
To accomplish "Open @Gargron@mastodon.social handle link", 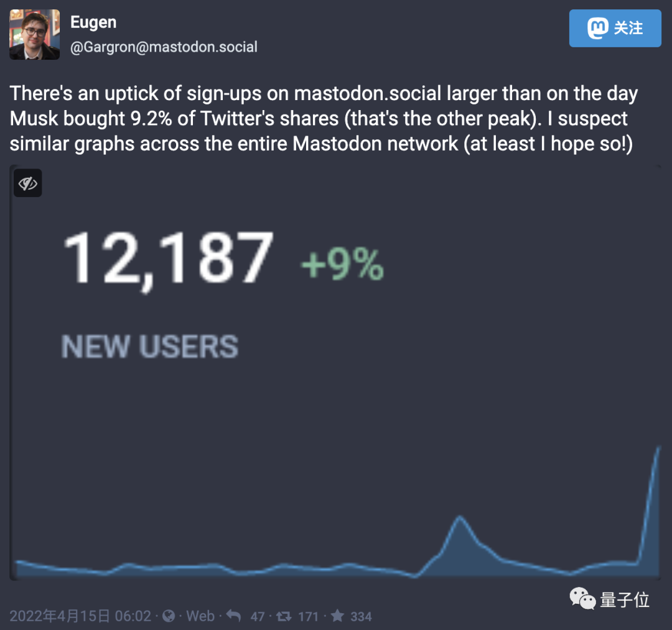I will 164,47.
